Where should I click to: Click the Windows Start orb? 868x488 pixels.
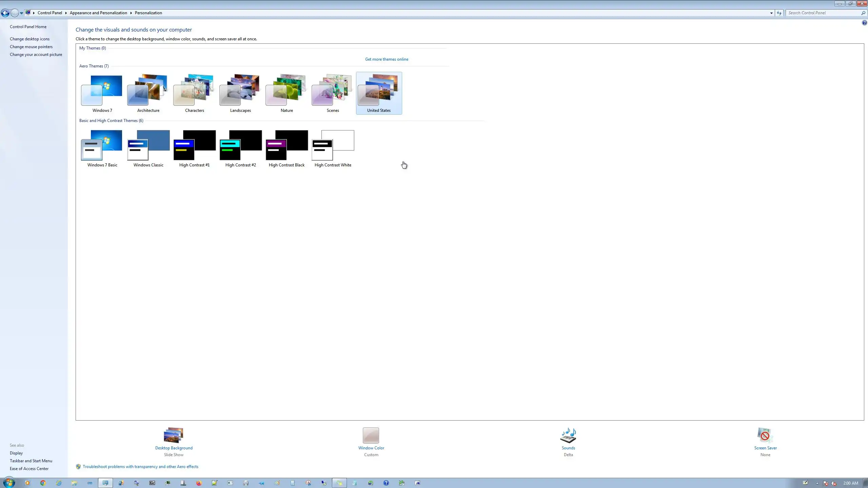pyautogui.click(x=9, y=483)
